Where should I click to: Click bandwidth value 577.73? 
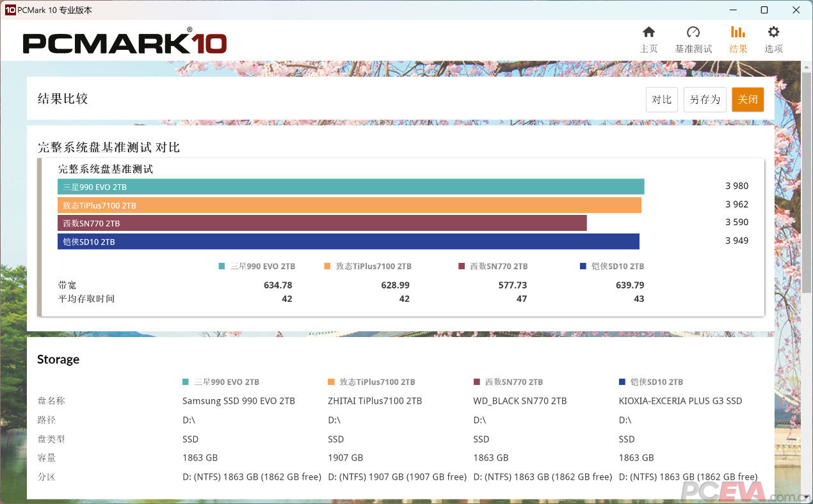click(513, 285)
